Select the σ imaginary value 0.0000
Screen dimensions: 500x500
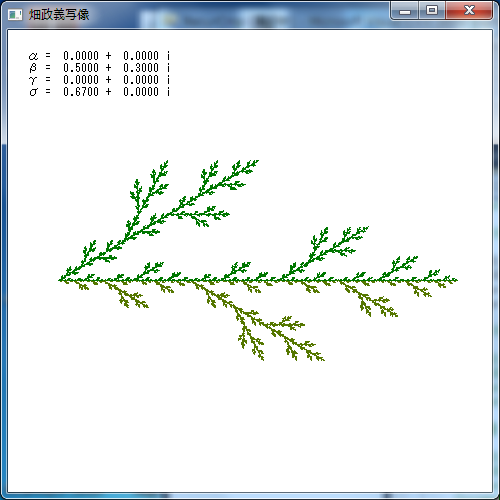tap(141, 92)
